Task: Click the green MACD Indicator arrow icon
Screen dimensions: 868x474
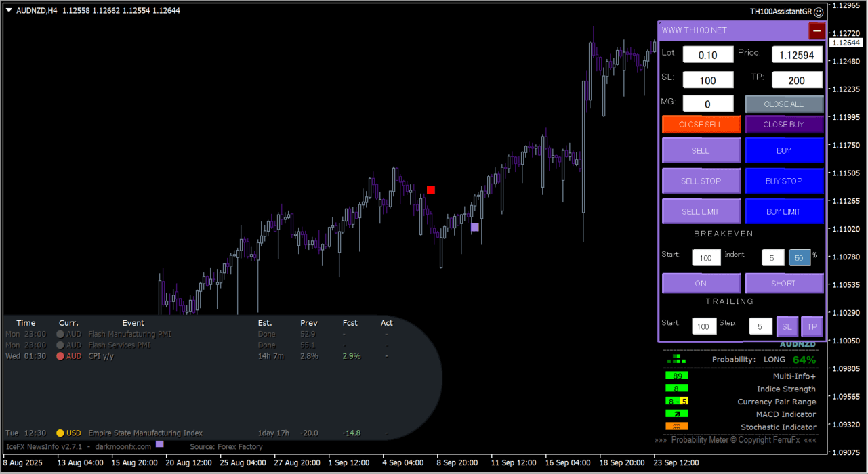Action: 676,414
